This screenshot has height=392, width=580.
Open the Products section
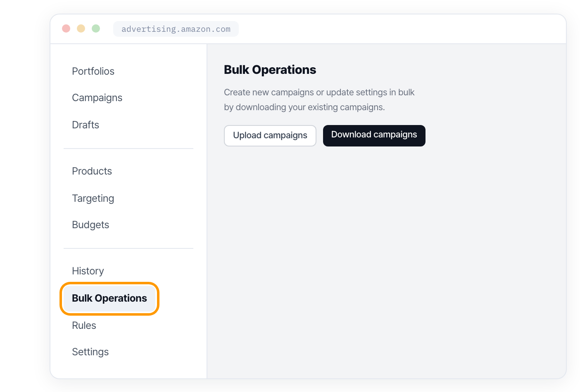(x=92, y=171)
